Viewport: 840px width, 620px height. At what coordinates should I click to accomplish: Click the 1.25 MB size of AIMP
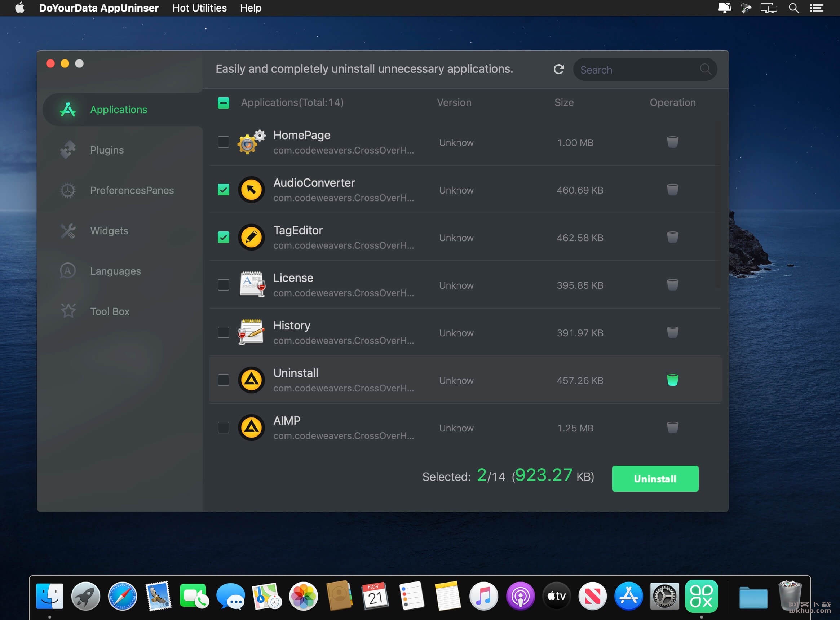(575, 428)
